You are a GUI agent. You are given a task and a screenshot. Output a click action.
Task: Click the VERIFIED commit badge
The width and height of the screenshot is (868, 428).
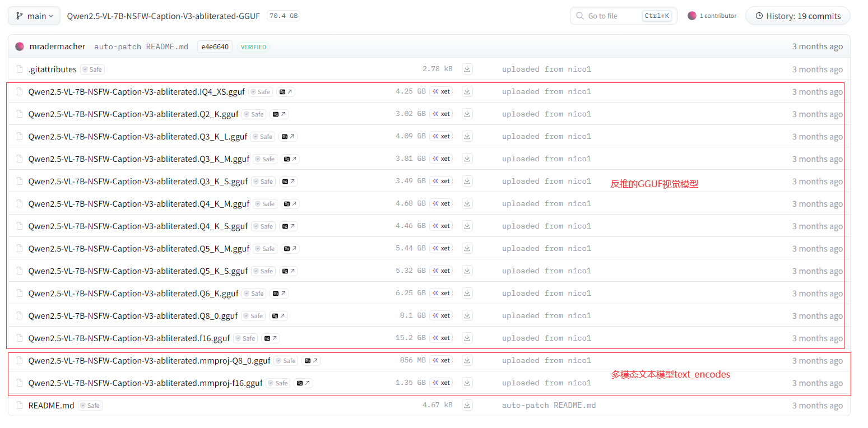pyautogui.click(x=253, y=47)
